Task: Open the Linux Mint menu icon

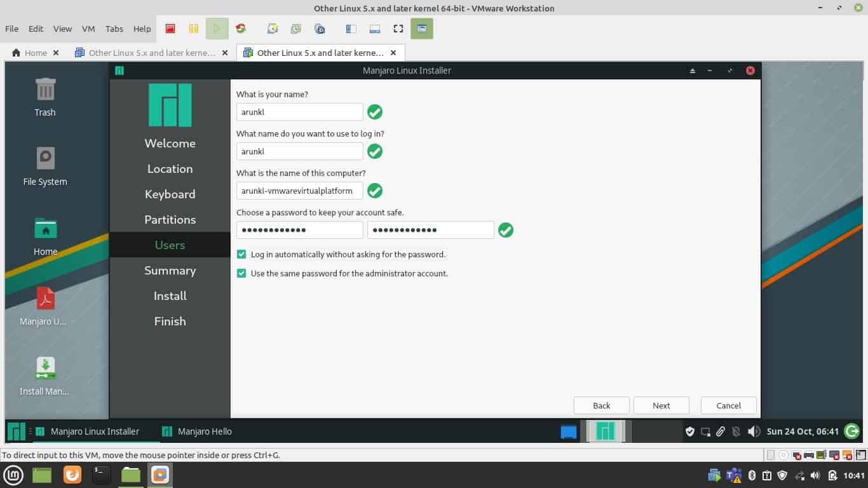Action: coord(14,475)
